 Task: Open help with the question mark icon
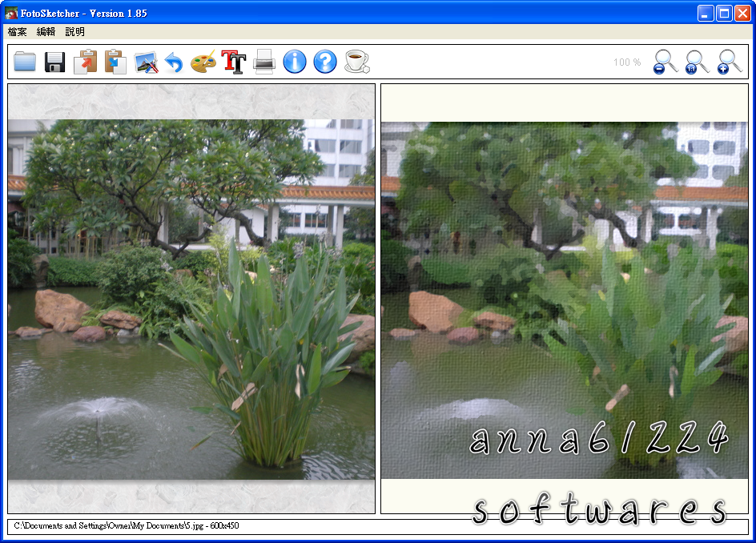(325, 62)
